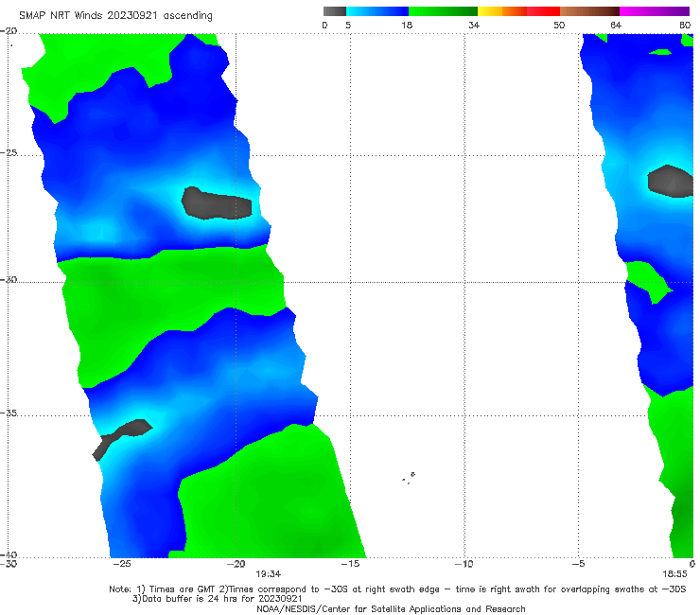Screen dimensions: 700x615
Task: Click the color bar label '18'
Action: (x=407, y=25)
